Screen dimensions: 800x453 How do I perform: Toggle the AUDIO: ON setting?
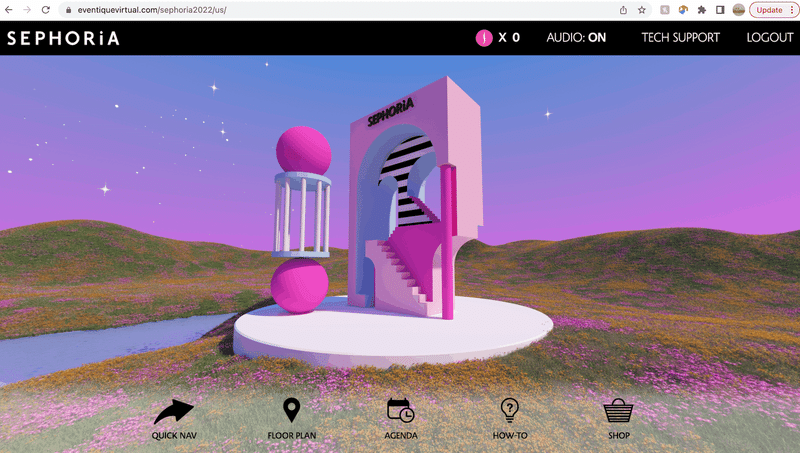click(x=576, y=38)
